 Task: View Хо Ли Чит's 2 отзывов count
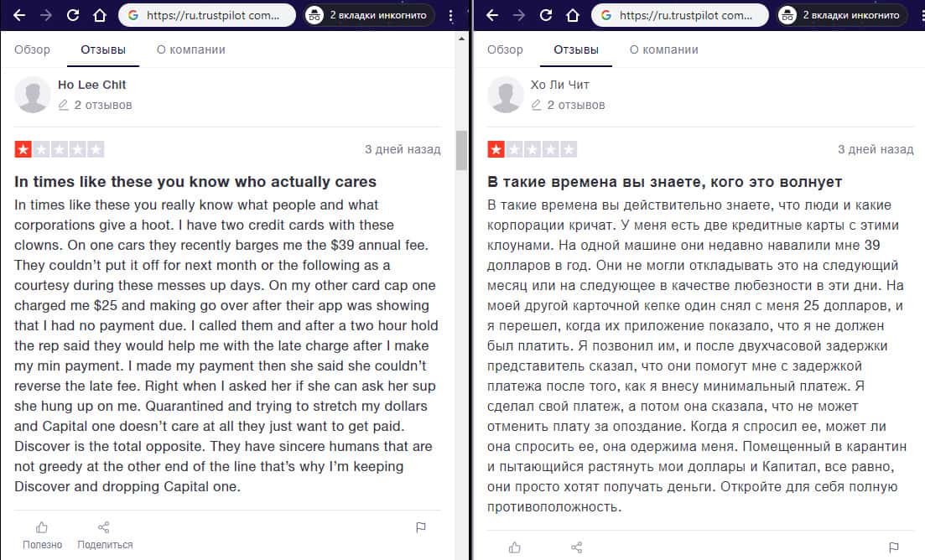(x=576, y=105)
